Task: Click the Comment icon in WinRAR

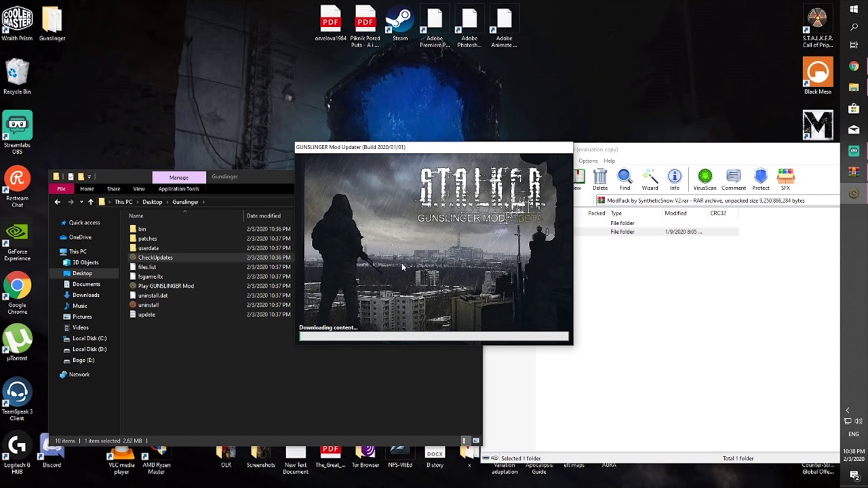Action: (x=734, y=180)
